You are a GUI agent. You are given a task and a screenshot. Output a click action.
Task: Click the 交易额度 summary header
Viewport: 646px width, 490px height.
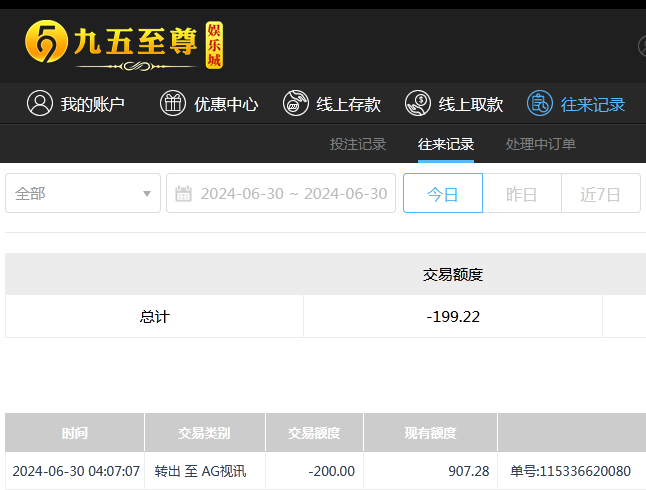[x=453, y=274]
